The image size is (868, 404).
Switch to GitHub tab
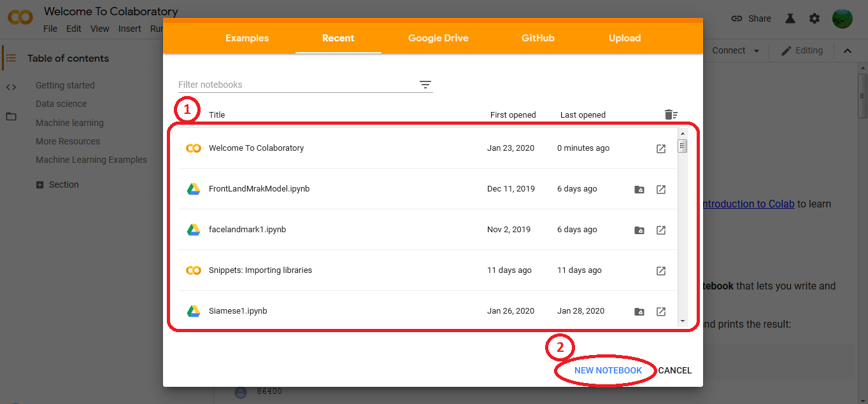click(x=538, y=38)
